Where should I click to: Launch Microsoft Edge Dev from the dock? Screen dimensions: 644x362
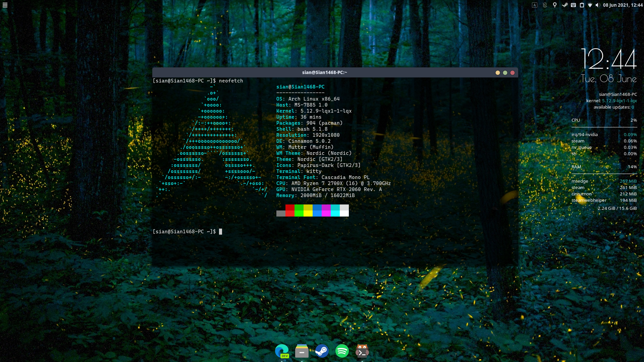pos(282,351)
